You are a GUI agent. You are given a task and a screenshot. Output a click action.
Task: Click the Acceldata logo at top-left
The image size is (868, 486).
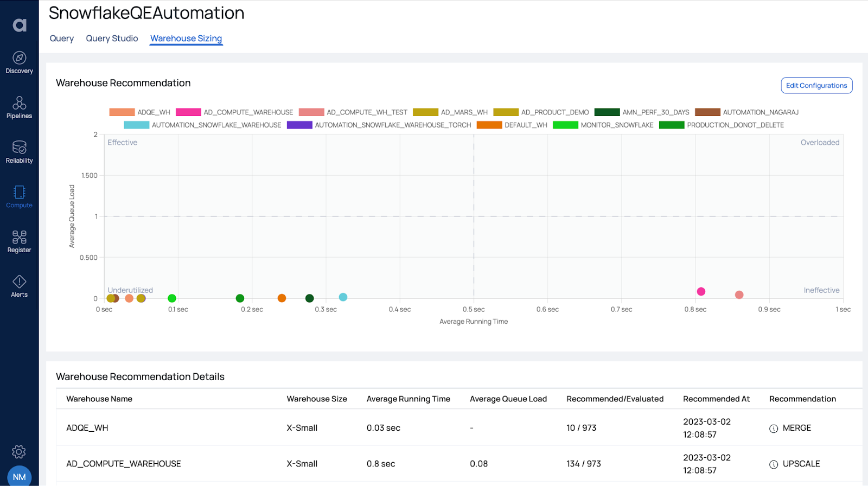[x=20, y=25]
